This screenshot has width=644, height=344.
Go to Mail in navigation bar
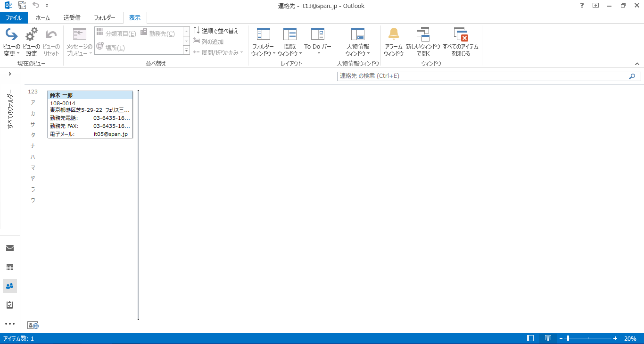pyautogui.click(x=10, y=248)
